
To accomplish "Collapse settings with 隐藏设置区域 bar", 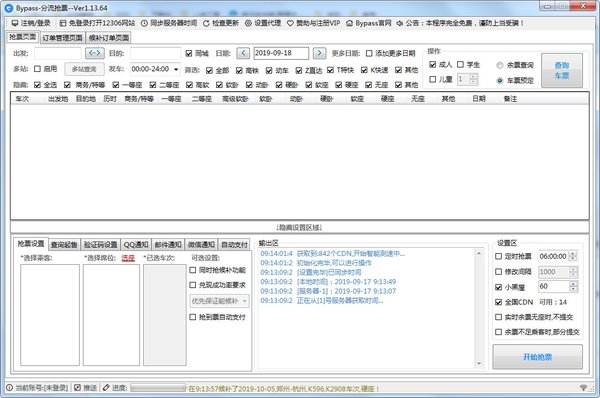I will click(300, 227).
